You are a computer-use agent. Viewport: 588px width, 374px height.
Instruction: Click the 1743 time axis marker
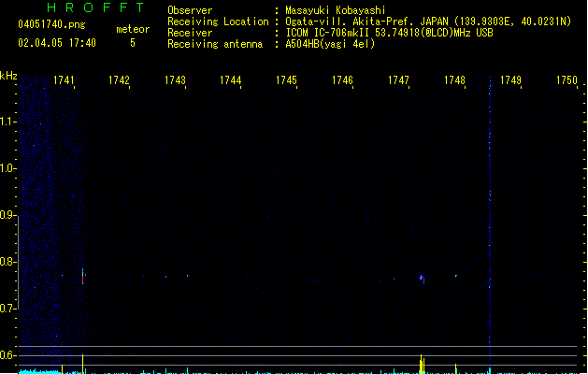point(175,80)
